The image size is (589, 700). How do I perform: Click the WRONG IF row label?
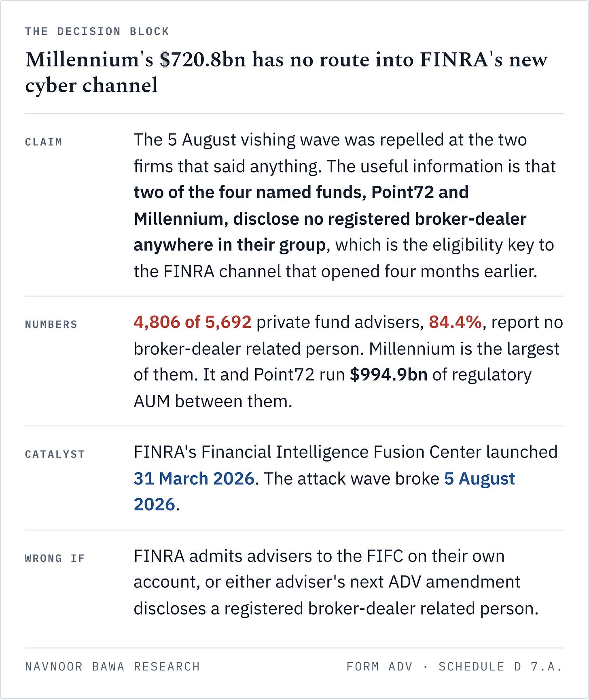[x=55, y=558]
